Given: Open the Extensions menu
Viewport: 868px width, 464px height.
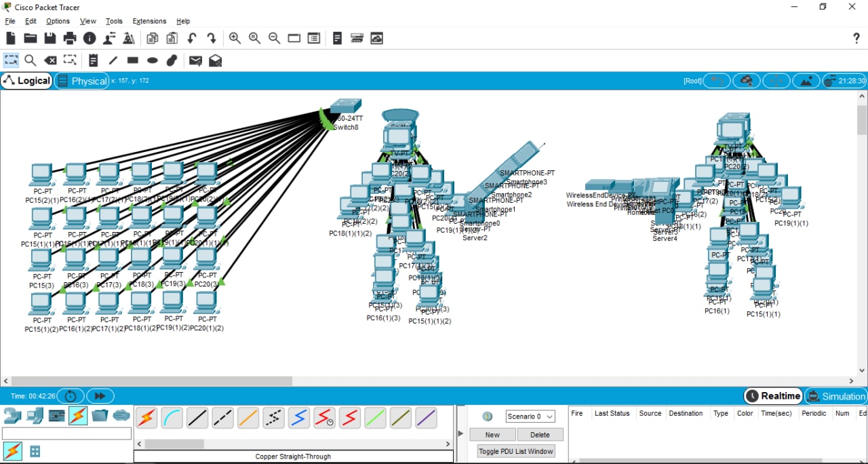Looking at the screenshot, I should point(149,21).
